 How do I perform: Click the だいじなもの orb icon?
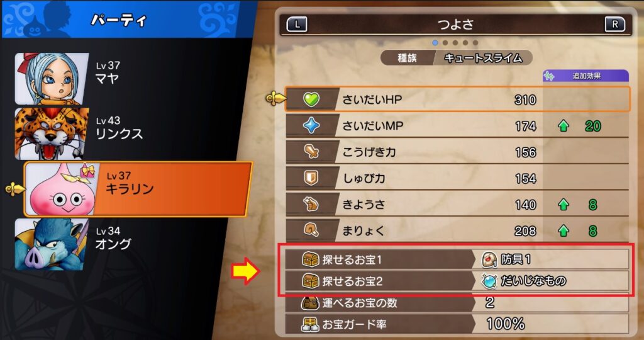coord(489,281)
